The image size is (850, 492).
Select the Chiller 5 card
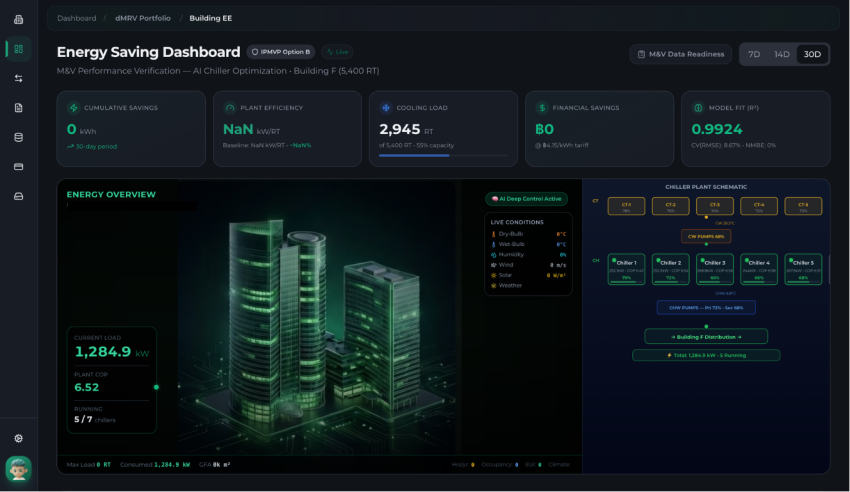coord(803,269)
